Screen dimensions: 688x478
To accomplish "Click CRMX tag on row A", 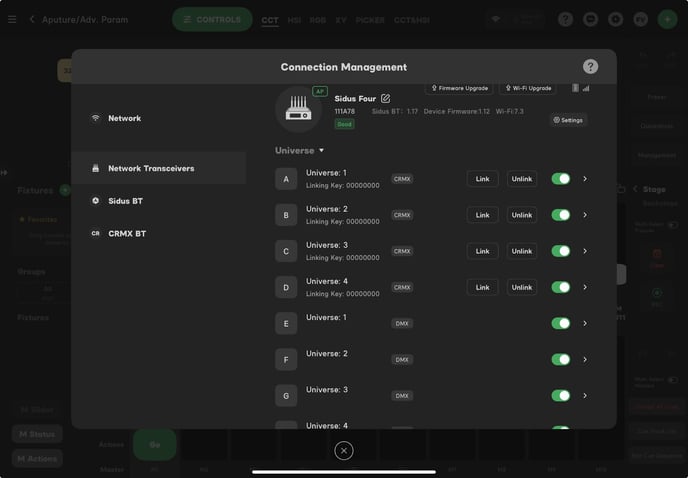I will pyautogui.click(x=402, y=179).
